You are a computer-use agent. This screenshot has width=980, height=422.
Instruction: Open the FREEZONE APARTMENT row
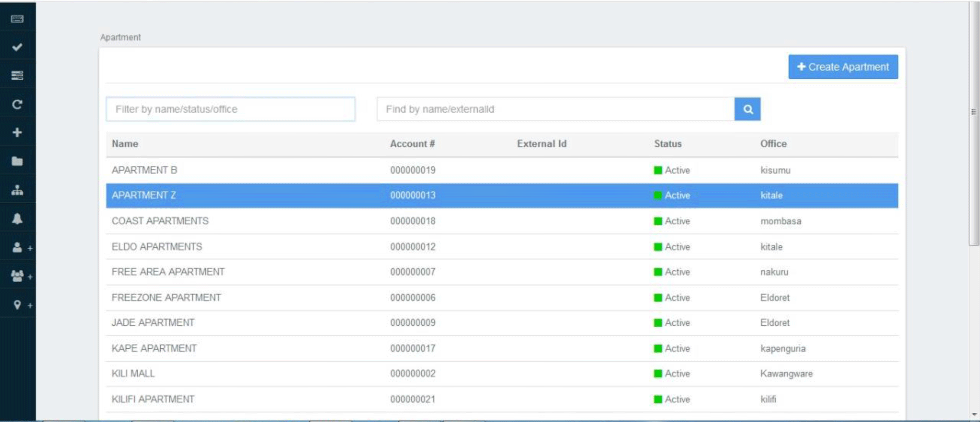(x=502, y=298)
